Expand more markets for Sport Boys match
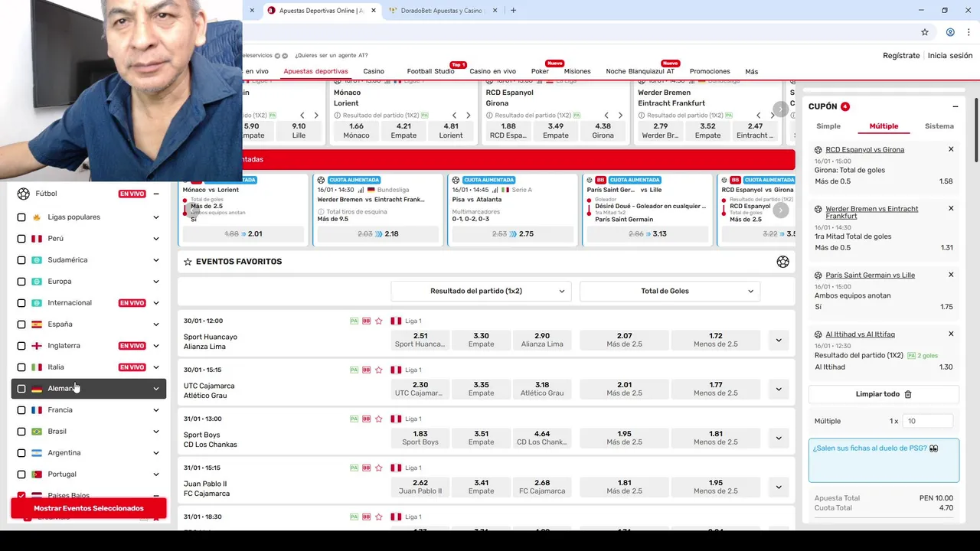 click(x=779, y=439)
